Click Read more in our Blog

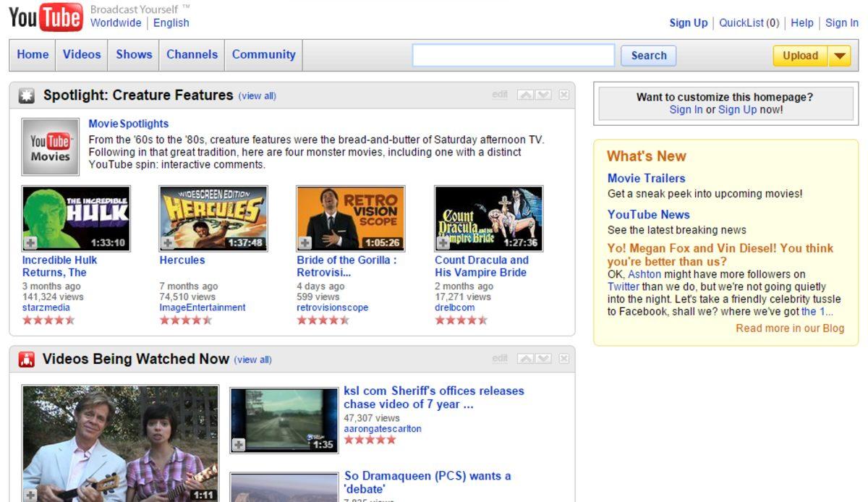coord(790,328)
